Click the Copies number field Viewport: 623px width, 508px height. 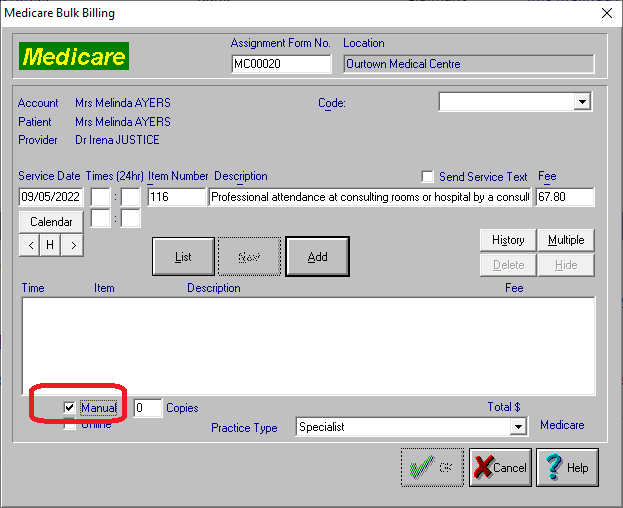pyautogui.click(x=148, y=408)
